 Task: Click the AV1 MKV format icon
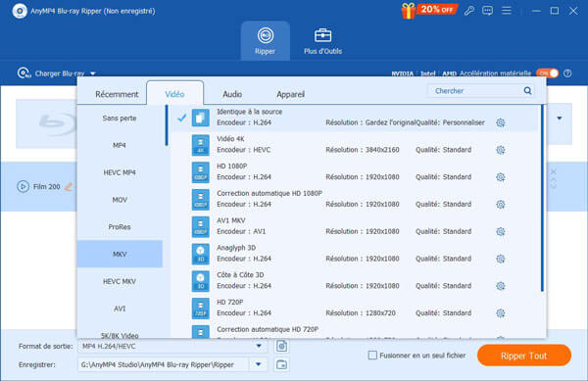click(201, 226)
